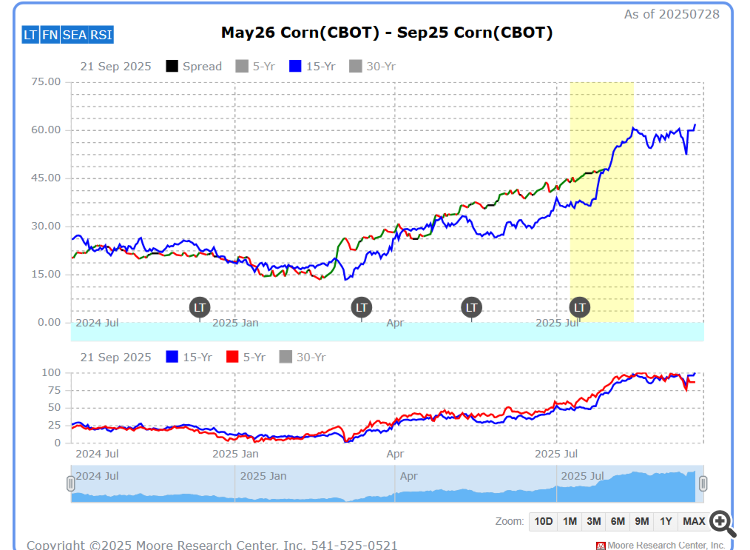
Task: Click the Moore Research Center, Inc. link
Action: click(666, 545)
